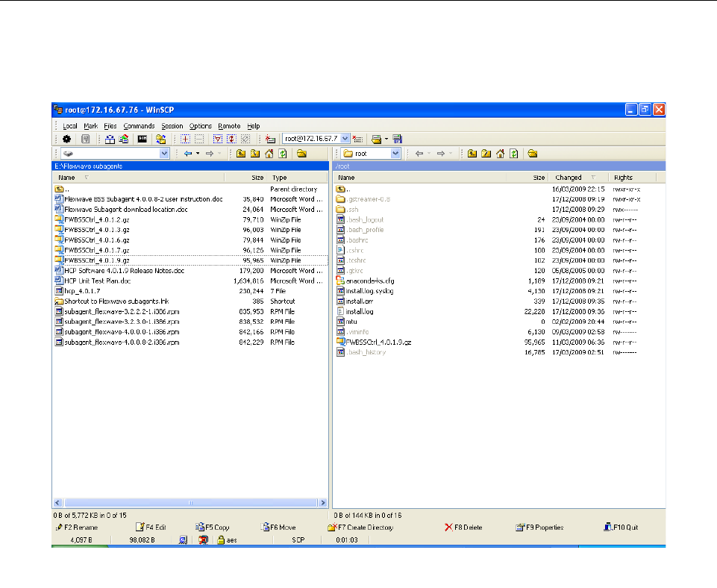The height and width of the screenshot is (588, 717).
Task: Click F7 Create Directory button
Action: pos(360,528)
